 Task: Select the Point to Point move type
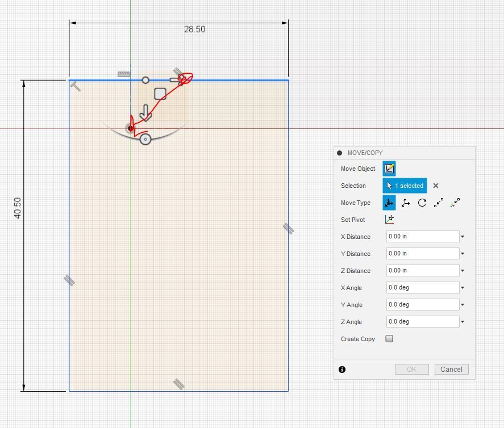tap(439, 203)
